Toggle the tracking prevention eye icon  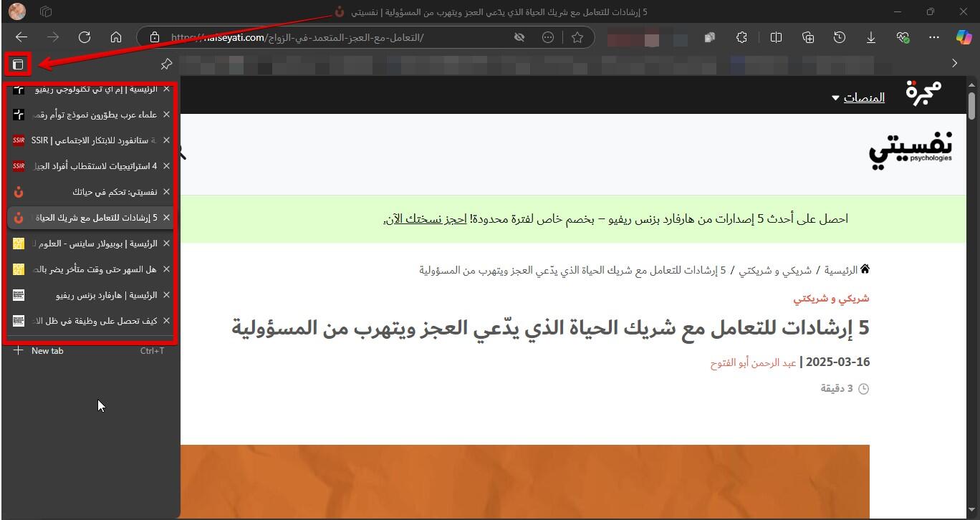519,37
